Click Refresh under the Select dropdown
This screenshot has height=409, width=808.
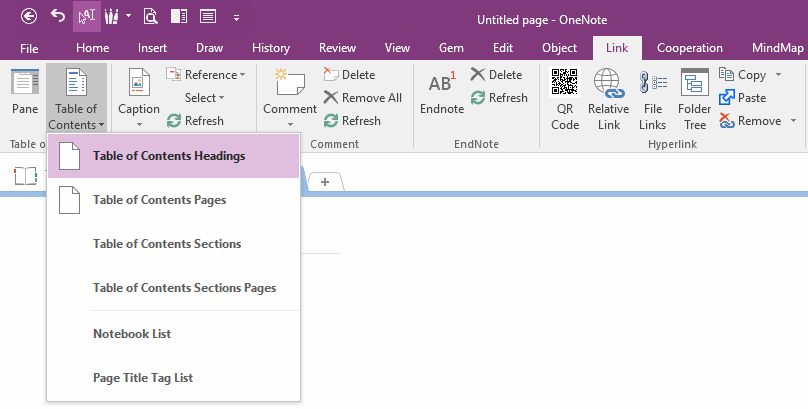pos(195,121)
